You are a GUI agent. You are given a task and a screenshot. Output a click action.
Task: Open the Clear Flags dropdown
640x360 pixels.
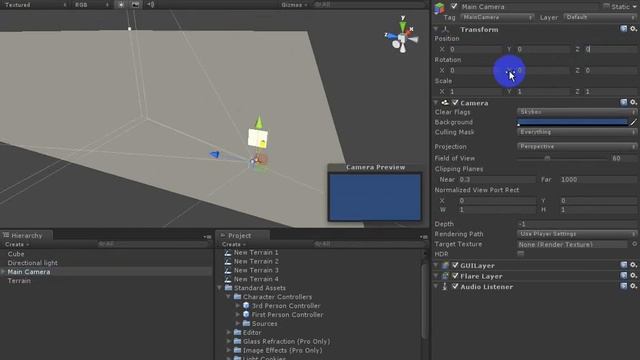(577, 112)
